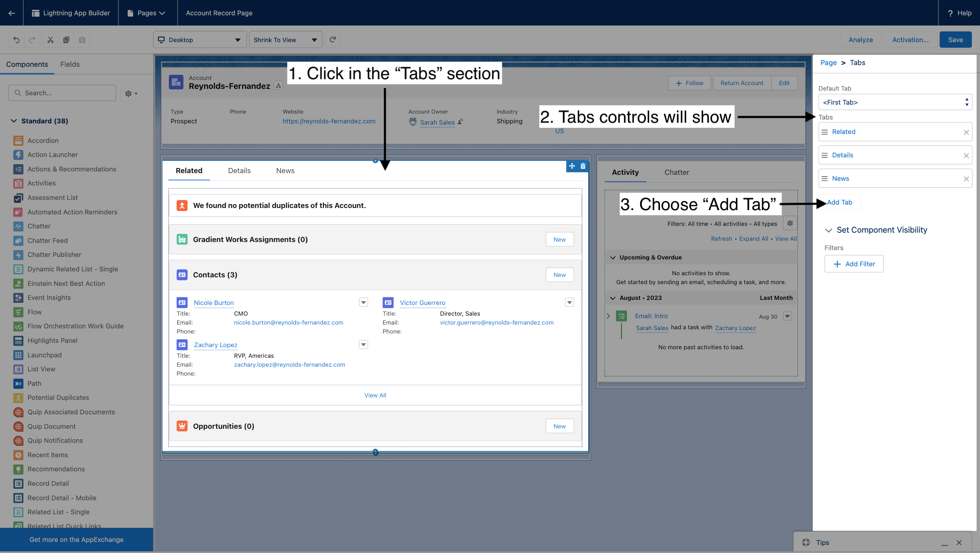Click the cut scissors icon
This screenshot has width=980, height=553.
tap(50, 40)
